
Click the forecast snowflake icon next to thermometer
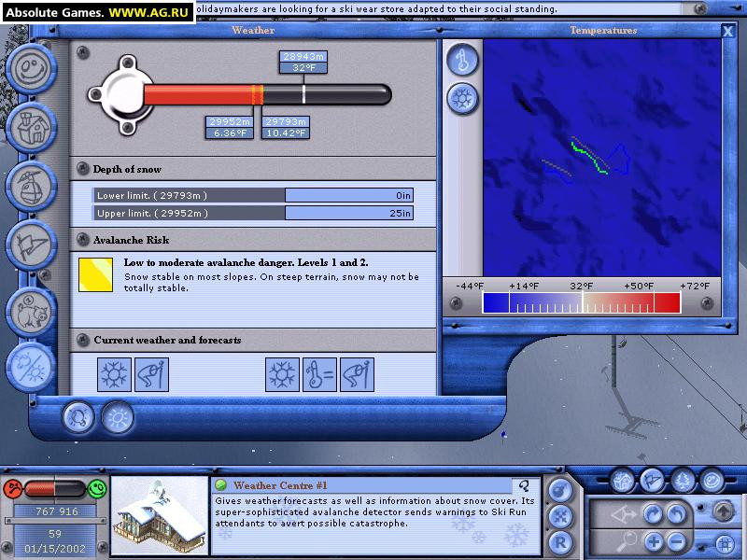tap(283, 375)
